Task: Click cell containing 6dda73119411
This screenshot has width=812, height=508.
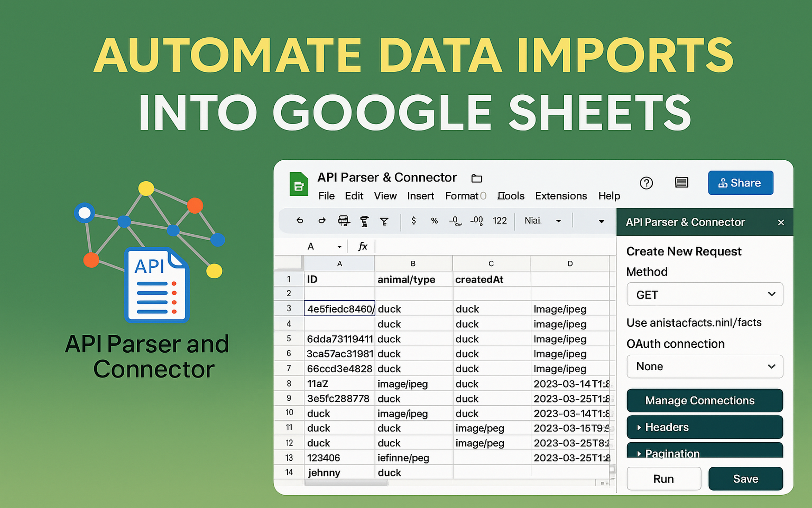Action: click(339, 339)
